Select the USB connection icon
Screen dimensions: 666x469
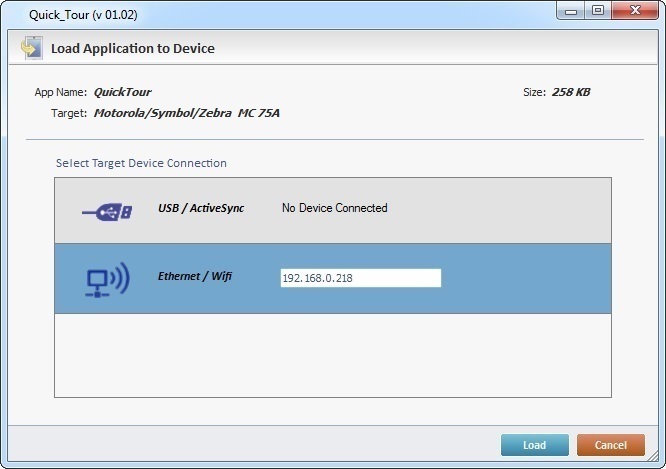[x=107, y=212]
